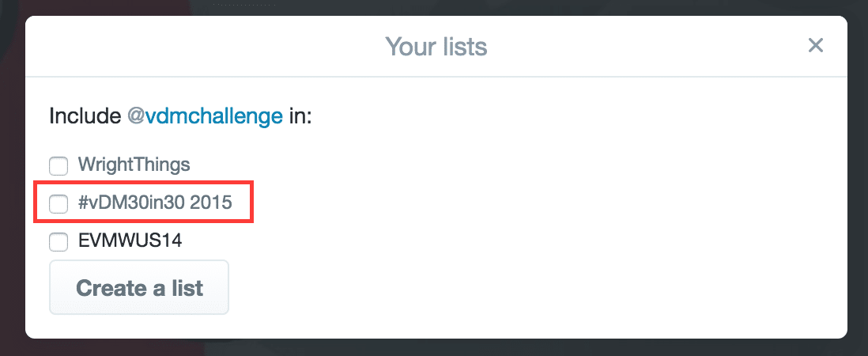Click empty white space right of EVMWUS14

point(474,240)
